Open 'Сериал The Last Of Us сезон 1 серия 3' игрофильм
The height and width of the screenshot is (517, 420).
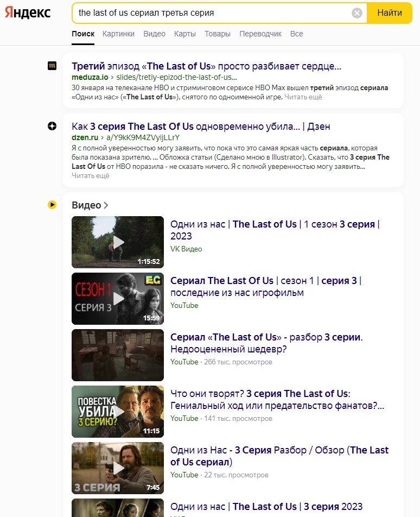click(266, 286)
